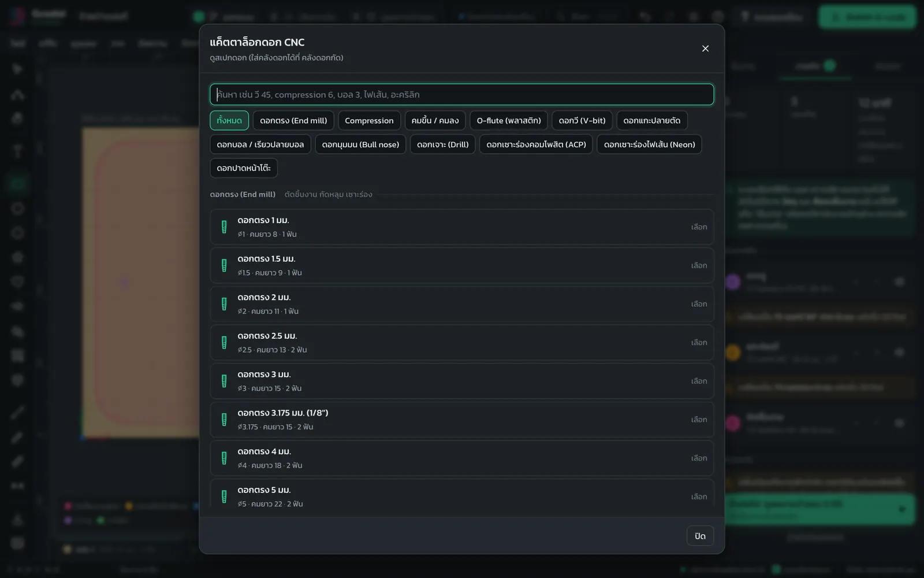
Task: Click end mill icon of ดอกตรง 5 มม.
Action: point(224,497)
